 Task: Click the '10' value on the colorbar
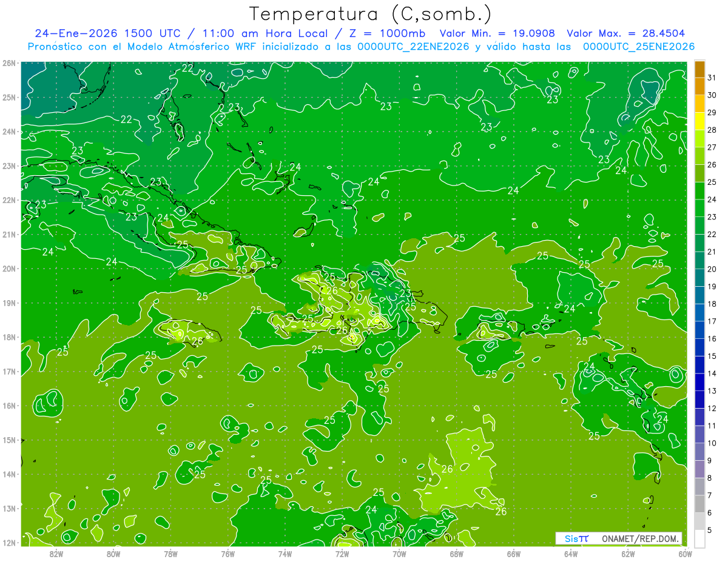[x=712, y=443]
